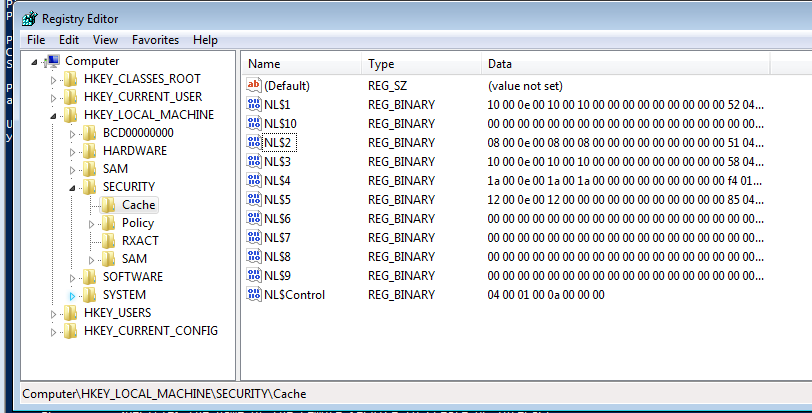The height and width of the screenshot is (413, 812).
Task: Click the Registry Editor title bar icon
Action: 30,19
